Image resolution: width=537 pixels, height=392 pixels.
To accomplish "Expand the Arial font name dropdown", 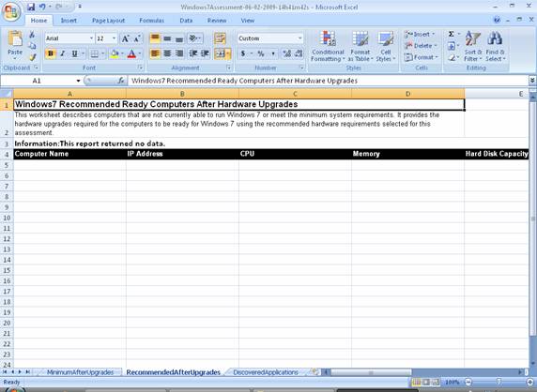I will pyautogui.click(x=91, y=38).
